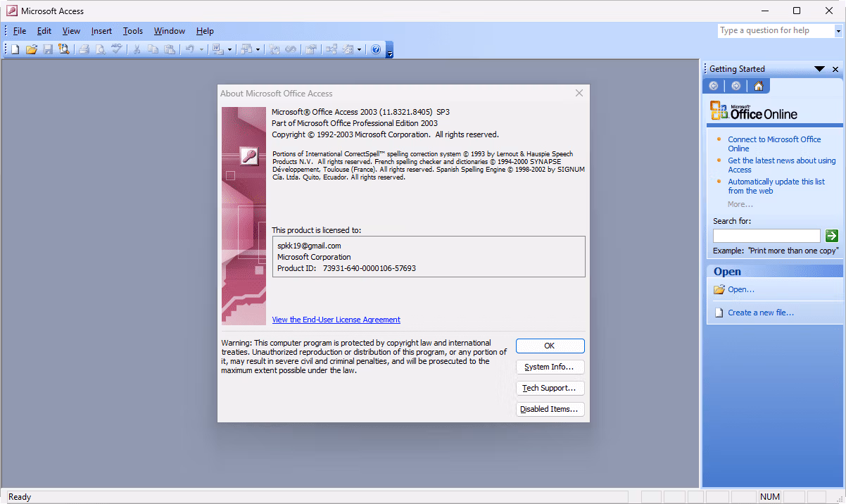
Task: Click the System Info button
Action: coord(550,367)
